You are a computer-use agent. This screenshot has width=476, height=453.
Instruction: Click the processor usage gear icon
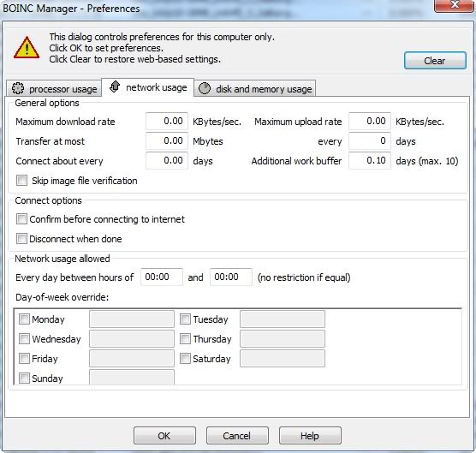pyautogui.click(x=18, y=88)
